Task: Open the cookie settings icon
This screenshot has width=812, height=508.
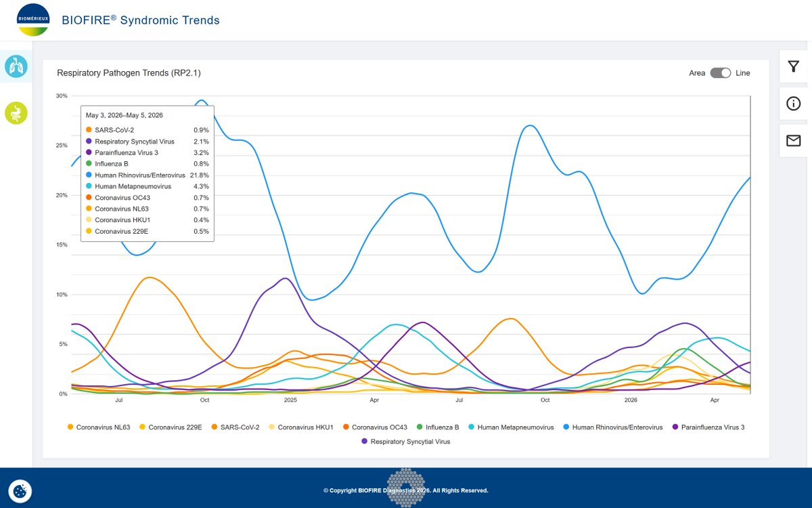Action: (x=20, y=490)
